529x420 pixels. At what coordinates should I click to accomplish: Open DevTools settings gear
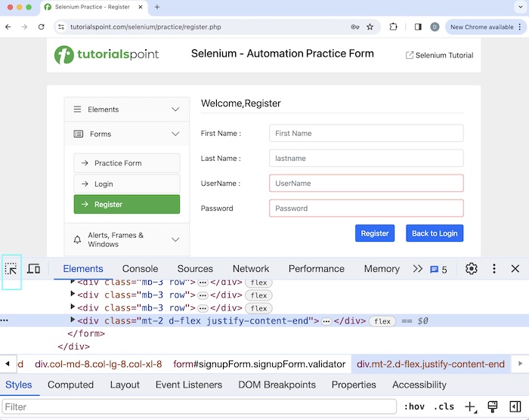click(472, 269)
